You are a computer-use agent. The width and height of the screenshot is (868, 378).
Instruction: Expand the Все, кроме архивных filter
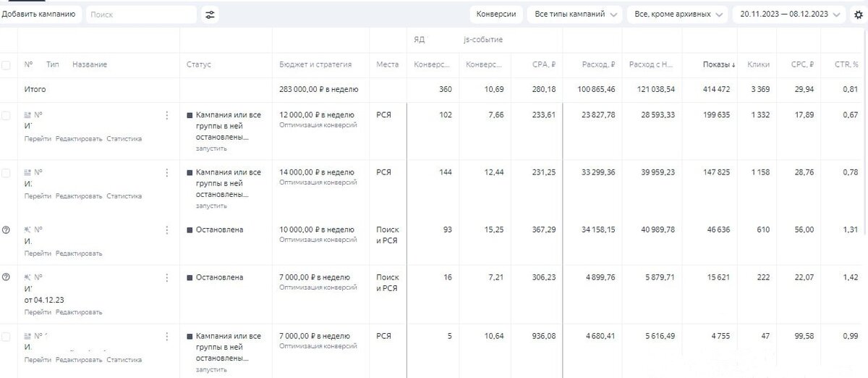pyautogui.click(x=678, y=14)
